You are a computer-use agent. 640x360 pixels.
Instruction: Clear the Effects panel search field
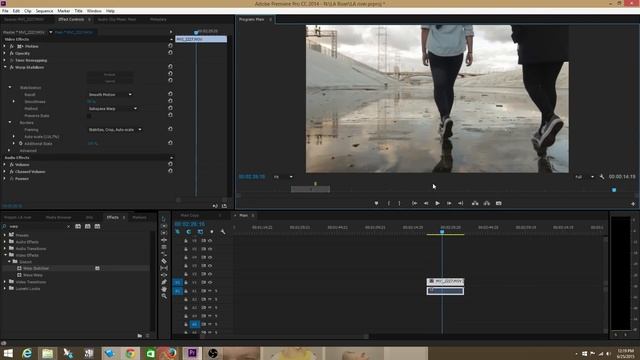(68, 227)
